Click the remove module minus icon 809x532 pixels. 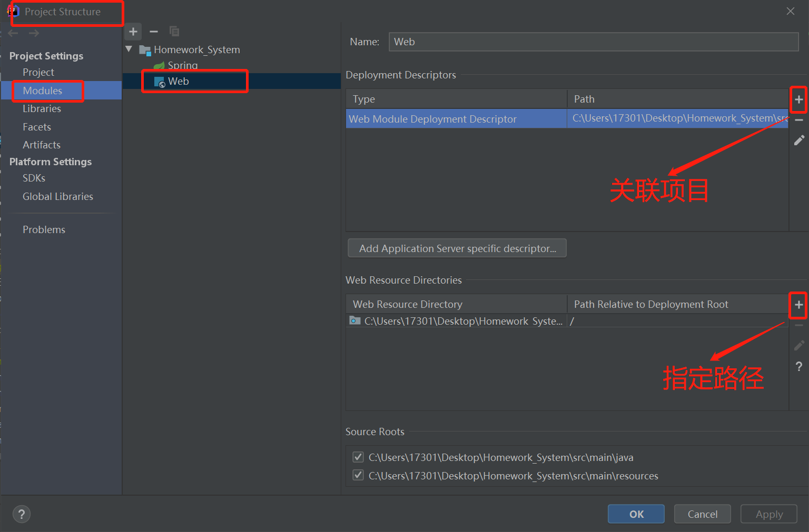(153, 32)
